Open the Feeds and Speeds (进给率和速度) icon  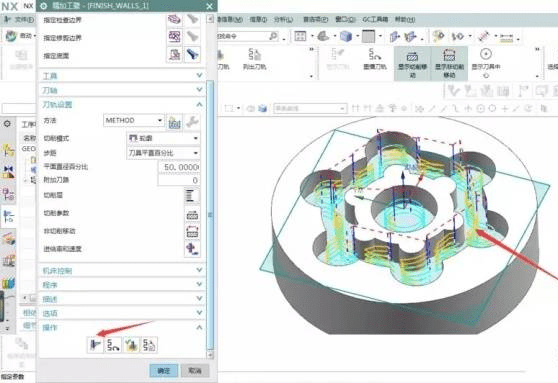[x=192, y=249]
